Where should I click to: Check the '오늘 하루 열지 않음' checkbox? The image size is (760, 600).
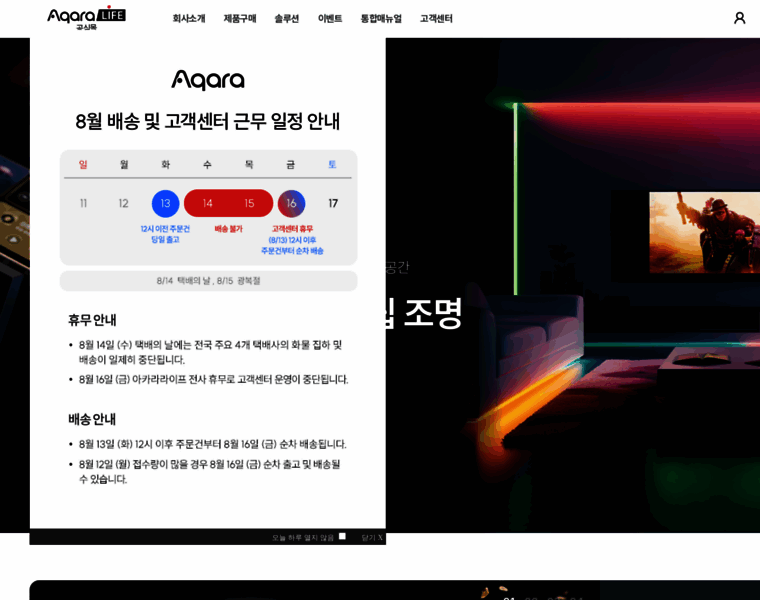pos(342,536)
